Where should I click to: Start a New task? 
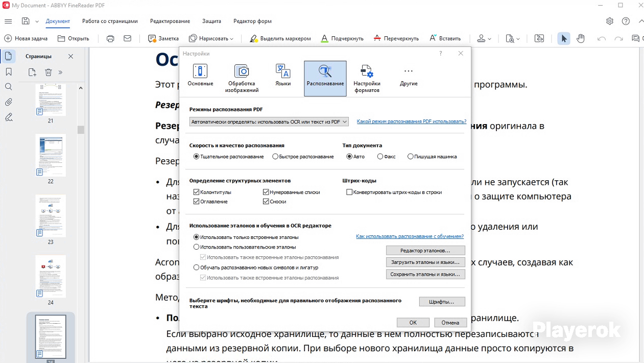tap(26, 38)
